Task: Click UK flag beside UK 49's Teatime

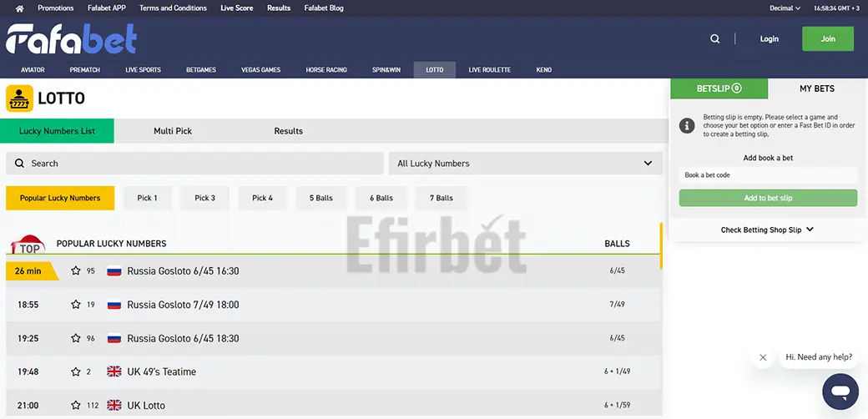Action: 114,371
